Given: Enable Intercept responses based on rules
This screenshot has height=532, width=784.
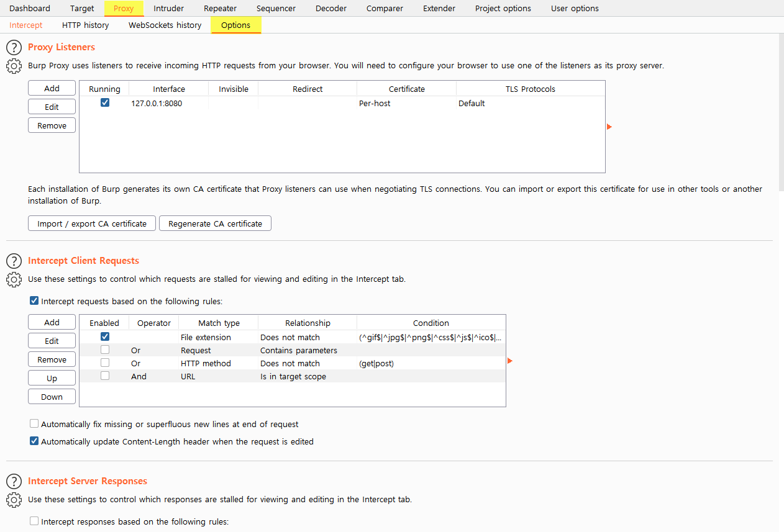Looking at the screenshot, I should [34, 521].
